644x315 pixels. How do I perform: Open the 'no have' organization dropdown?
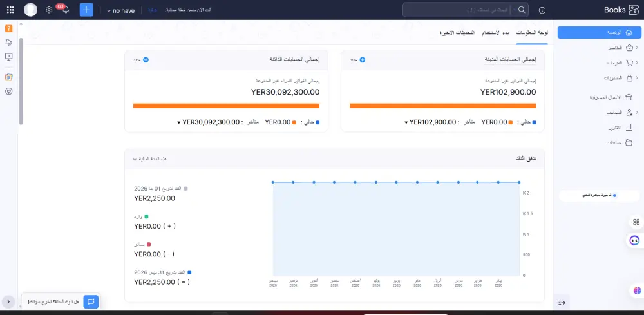point(120,11)
